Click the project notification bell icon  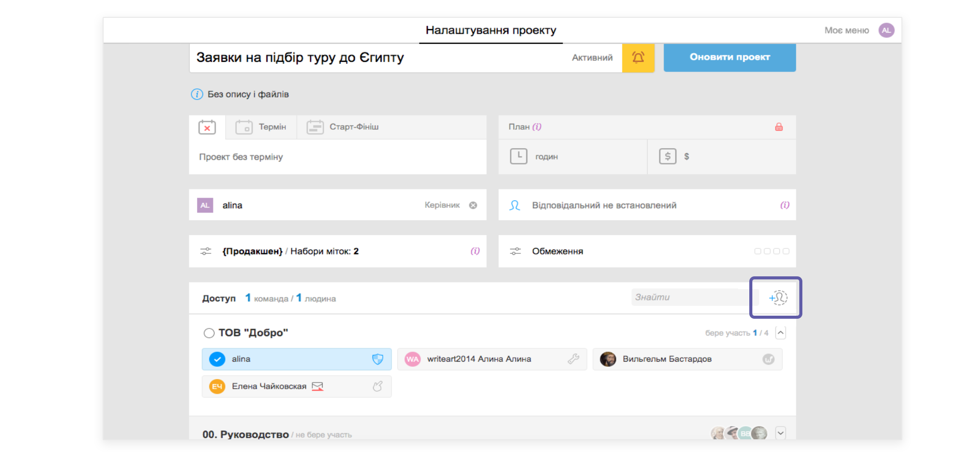[x=639, y=58]
